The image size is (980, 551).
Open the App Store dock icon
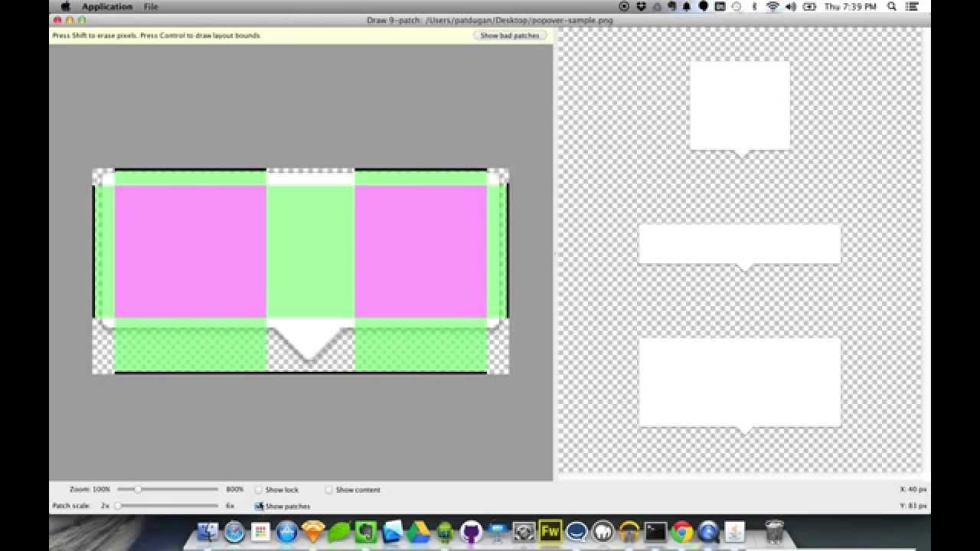286,531
